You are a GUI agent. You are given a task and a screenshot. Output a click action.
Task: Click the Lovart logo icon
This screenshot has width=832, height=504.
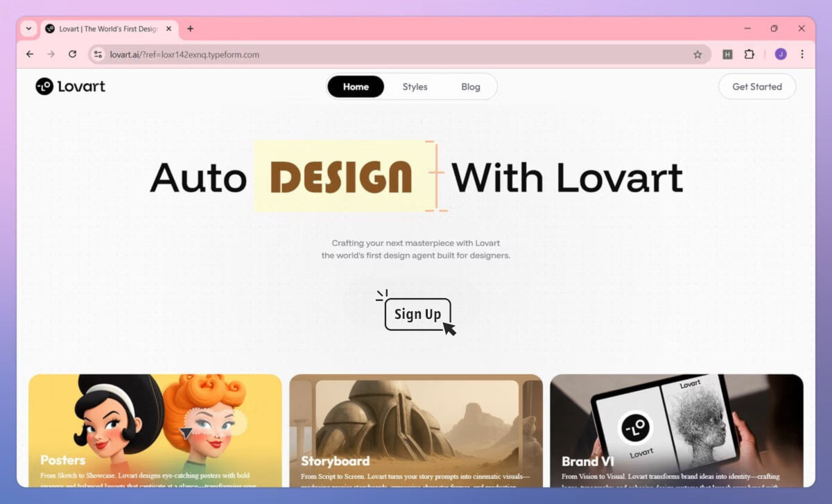(x=44, y=87)
